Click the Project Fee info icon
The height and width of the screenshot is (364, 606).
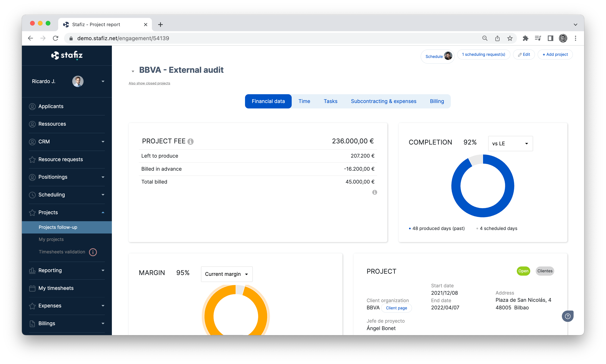[x=191, y=142]
